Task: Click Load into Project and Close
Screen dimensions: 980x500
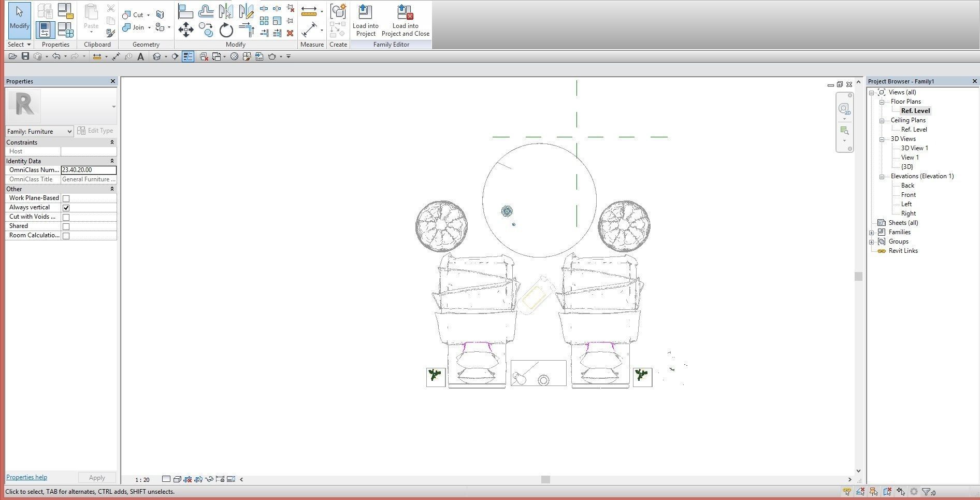Action: coord(406,20)
